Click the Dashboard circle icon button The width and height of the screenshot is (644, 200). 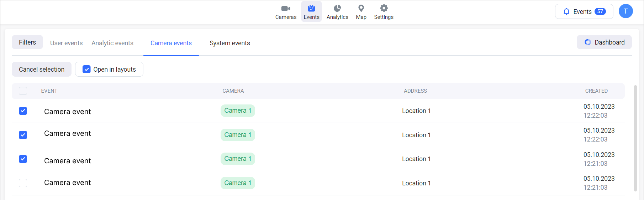604,42
